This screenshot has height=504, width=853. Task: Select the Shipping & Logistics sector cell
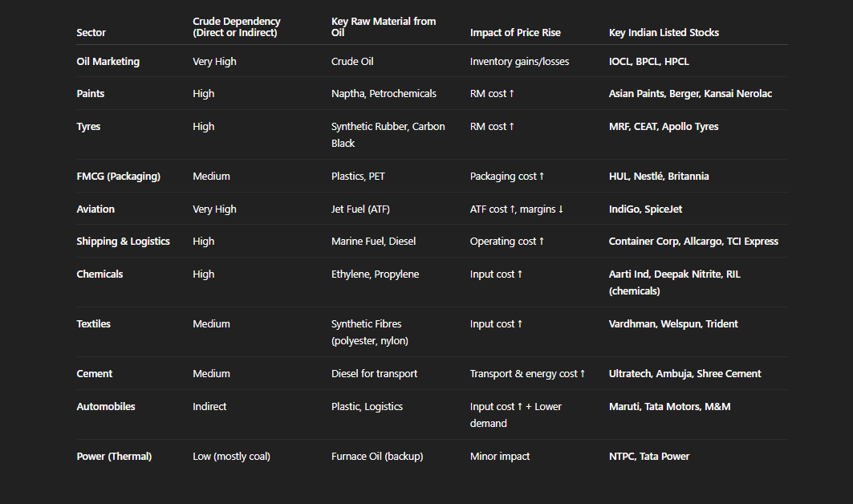pyautogui.click(x=123, y=242)
